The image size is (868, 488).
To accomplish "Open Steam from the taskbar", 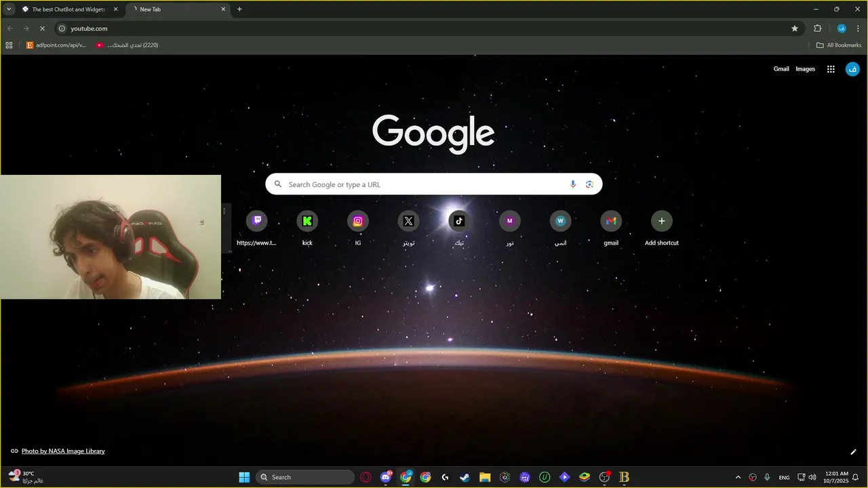I will (x=465, y=477).
